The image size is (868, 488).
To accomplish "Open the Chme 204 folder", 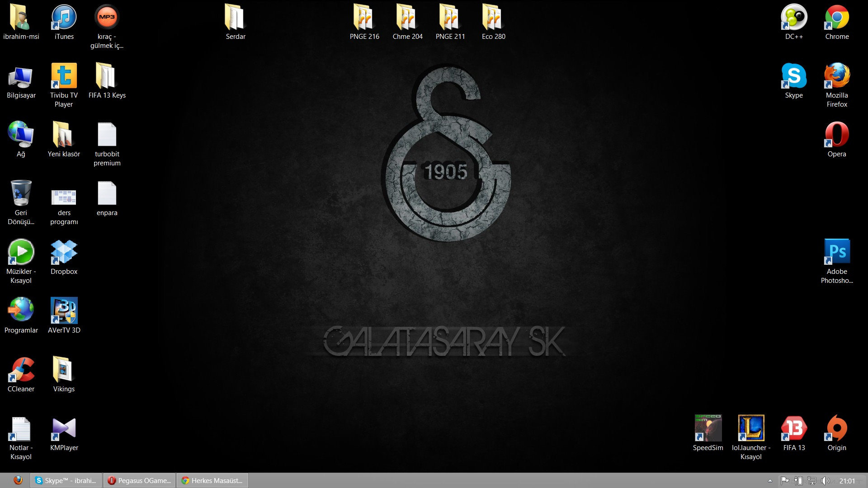I will (407, 22).
